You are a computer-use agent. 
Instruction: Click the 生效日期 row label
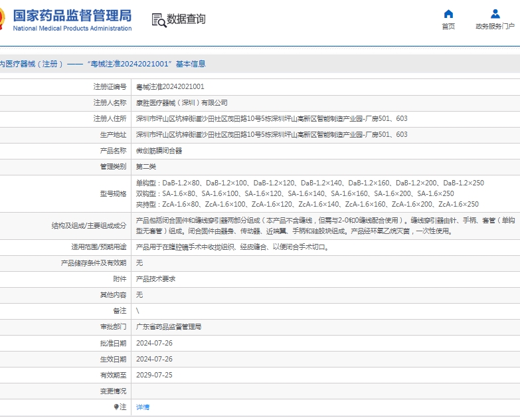pyautogui.click(x=113, y=359)
